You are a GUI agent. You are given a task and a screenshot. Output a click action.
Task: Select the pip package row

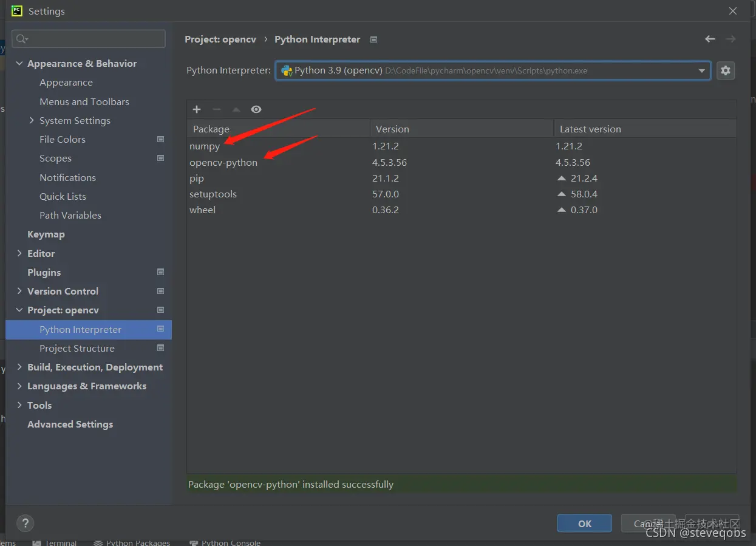461,179
